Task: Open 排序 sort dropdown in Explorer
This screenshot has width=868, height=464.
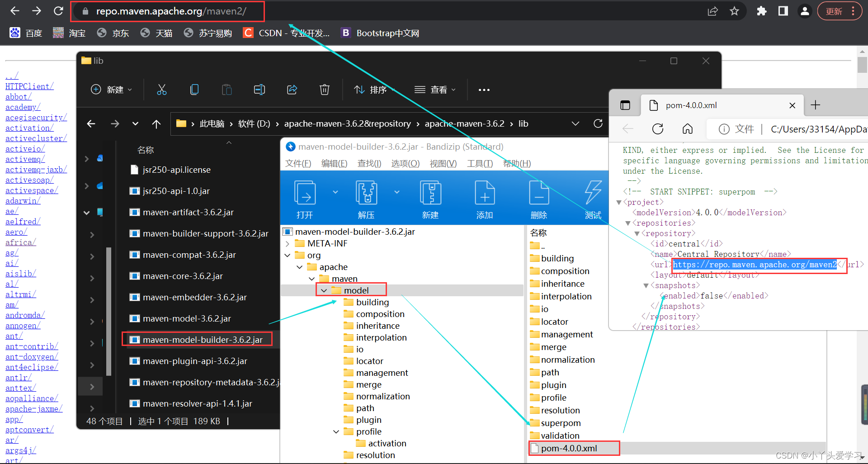Action: (375, 90)
